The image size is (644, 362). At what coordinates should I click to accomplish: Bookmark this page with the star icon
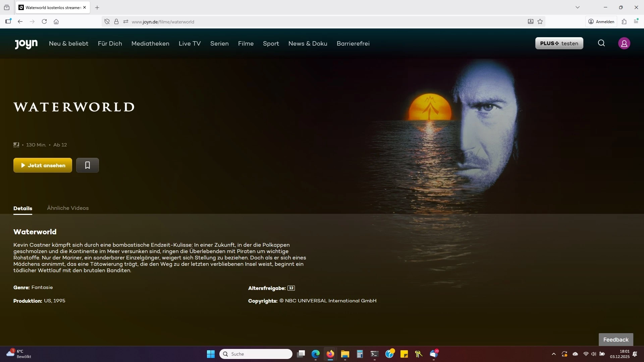point(540,22)
